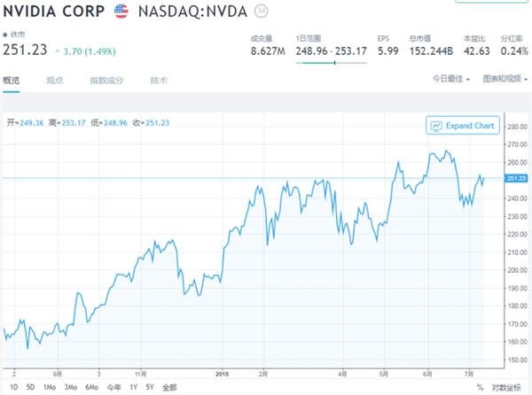Click the circled badge after NASDAQ:NVDA
The height and width of the screenshot is (395, 532).
[x=262, y=12]
